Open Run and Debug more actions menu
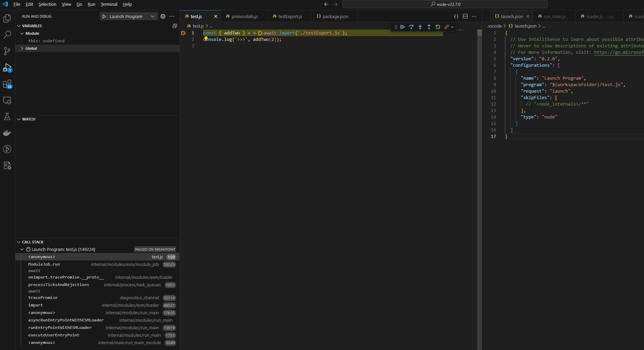 click(x=172, y=16)
